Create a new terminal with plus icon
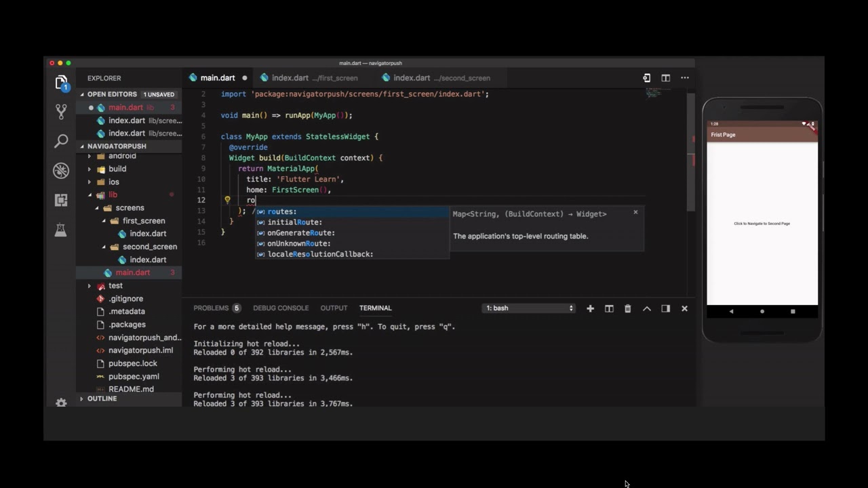The image size is (868, 488). click(x=590, y=308)
